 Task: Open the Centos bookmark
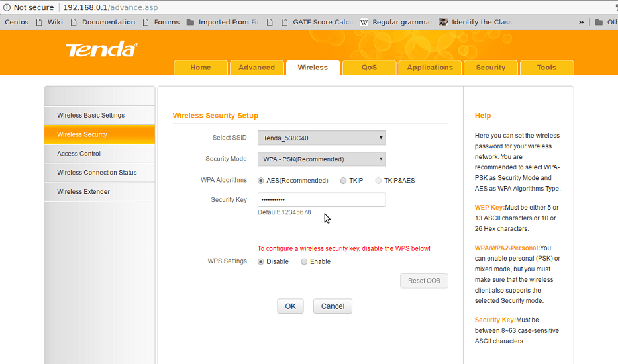pyautogui.click(x=17, y=22)
